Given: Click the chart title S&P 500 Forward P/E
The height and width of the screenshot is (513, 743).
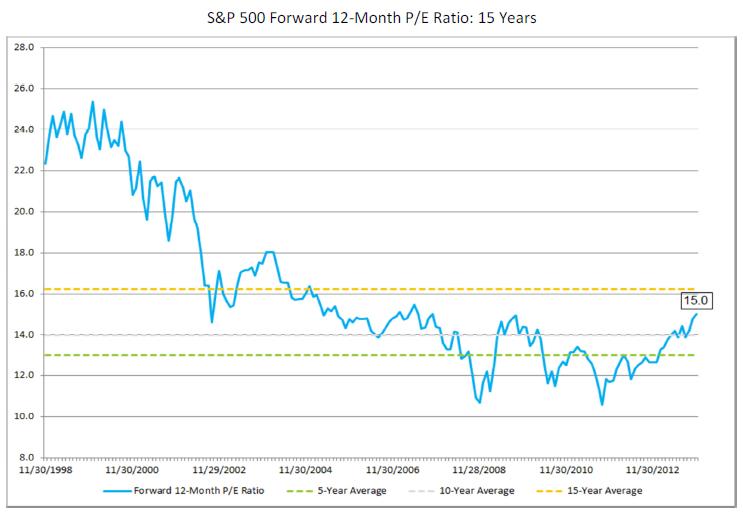Looking at the screenshot, I should (371, 16).
